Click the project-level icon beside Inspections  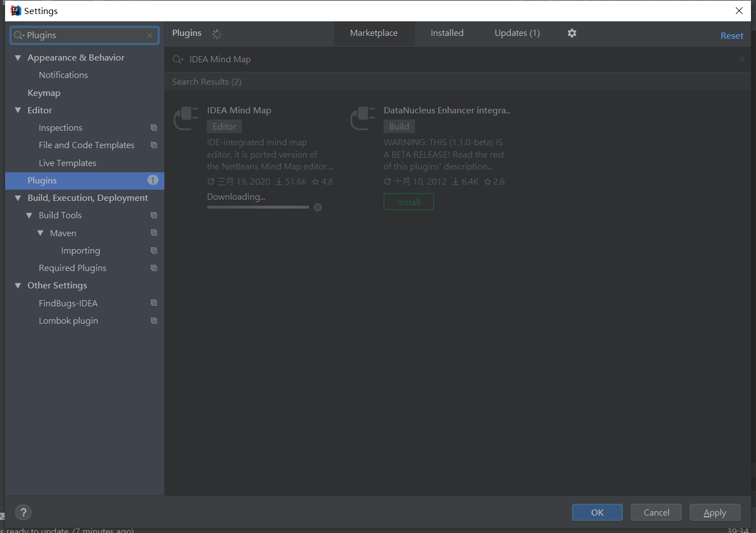coord(154,128)
